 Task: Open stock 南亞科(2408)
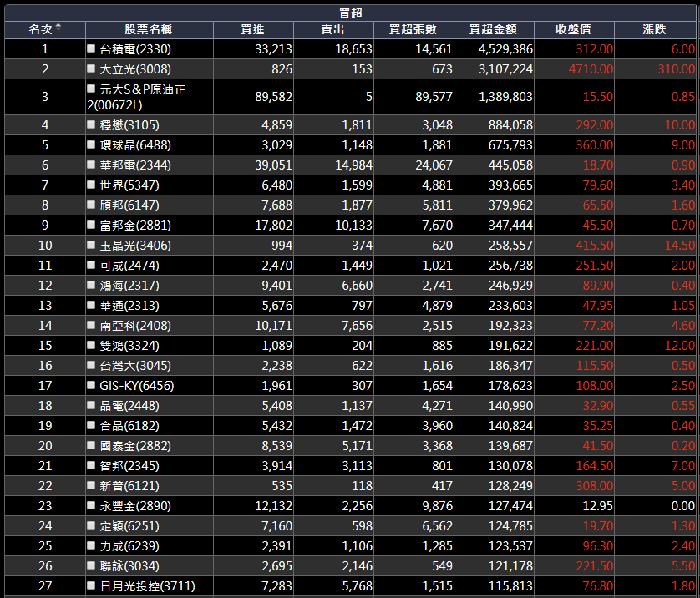(135, 326)
